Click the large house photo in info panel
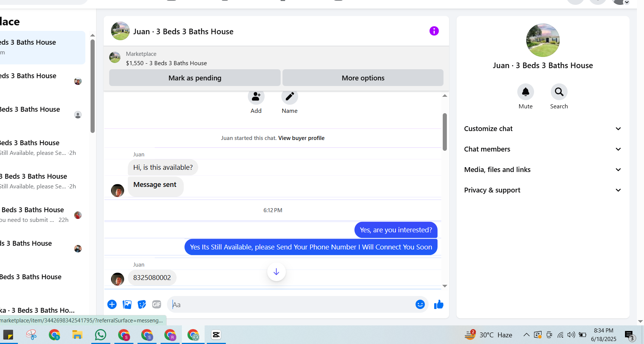This screenshot has width=644, height=344. pos(543,40)
